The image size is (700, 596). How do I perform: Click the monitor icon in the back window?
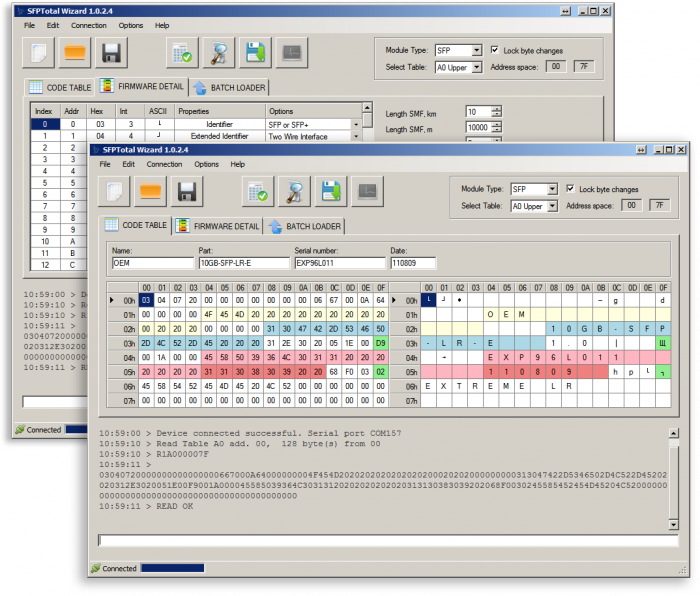click(x=292, y=53)
